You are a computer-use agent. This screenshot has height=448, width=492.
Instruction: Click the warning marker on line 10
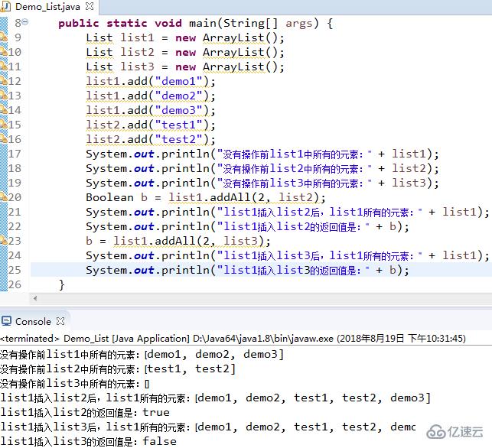pyautogui.click(x=4, y=52)
